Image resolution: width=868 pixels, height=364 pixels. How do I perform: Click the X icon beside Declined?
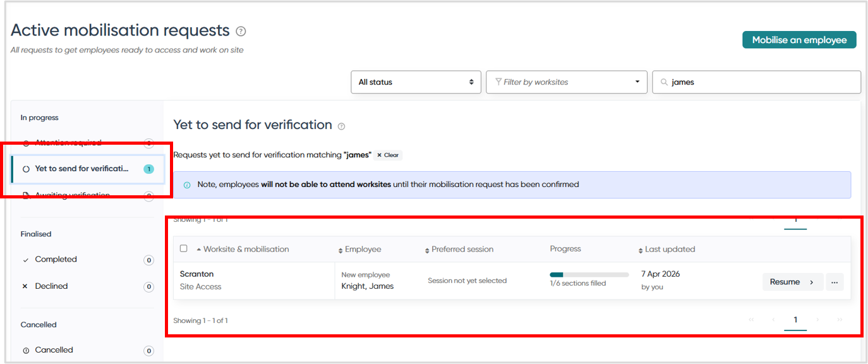pyautogui.click(x=25, y=286)
